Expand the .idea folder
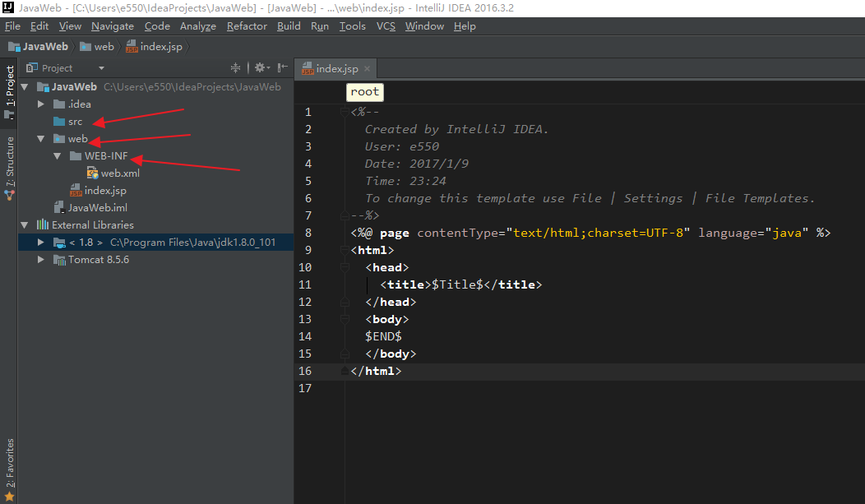This screenshot has width=865, height=504. click(41, 104)
